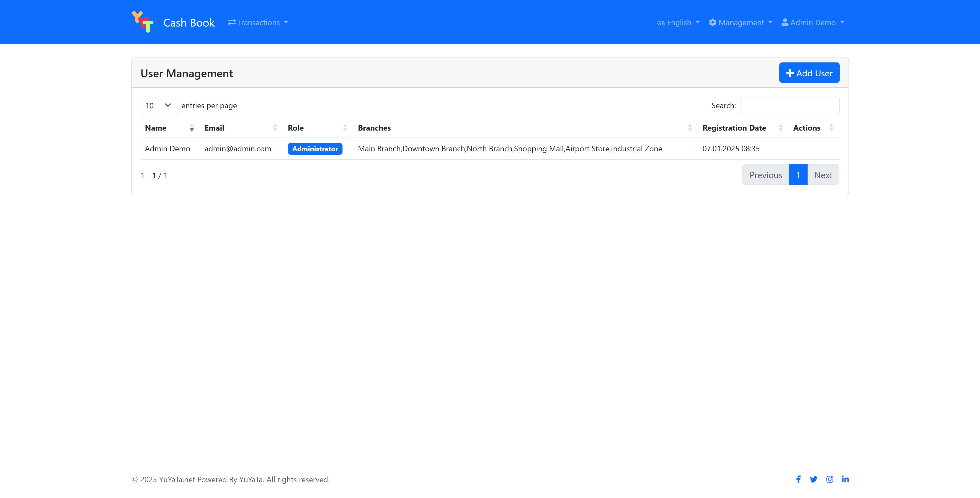The width and height of the screenshot is (980, 498).
Task: Open the Transactions menu
Action: [258, 22]
